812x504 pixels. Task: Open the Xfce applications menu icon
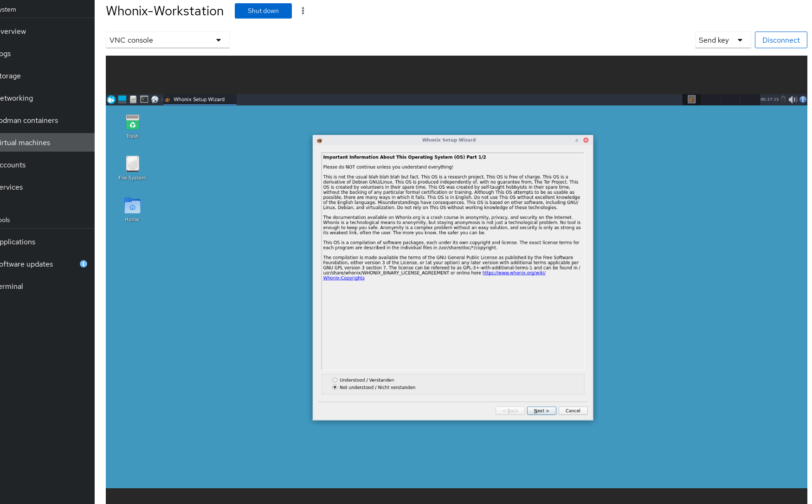pyautogui.click(x=111, y=99)
